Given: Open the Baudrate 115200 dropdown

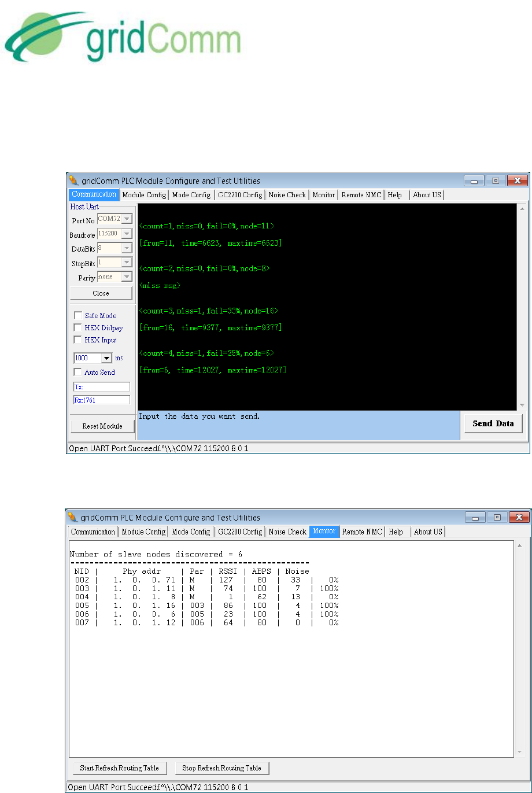Looking at the screenshot, I should [127, 233].
